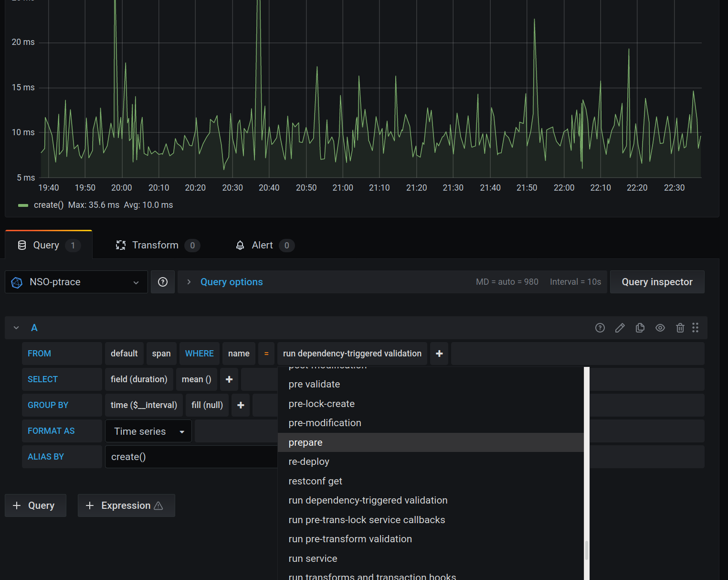728x580 pixels.
Task: Click the data source help icon
Action: point(163,282)
